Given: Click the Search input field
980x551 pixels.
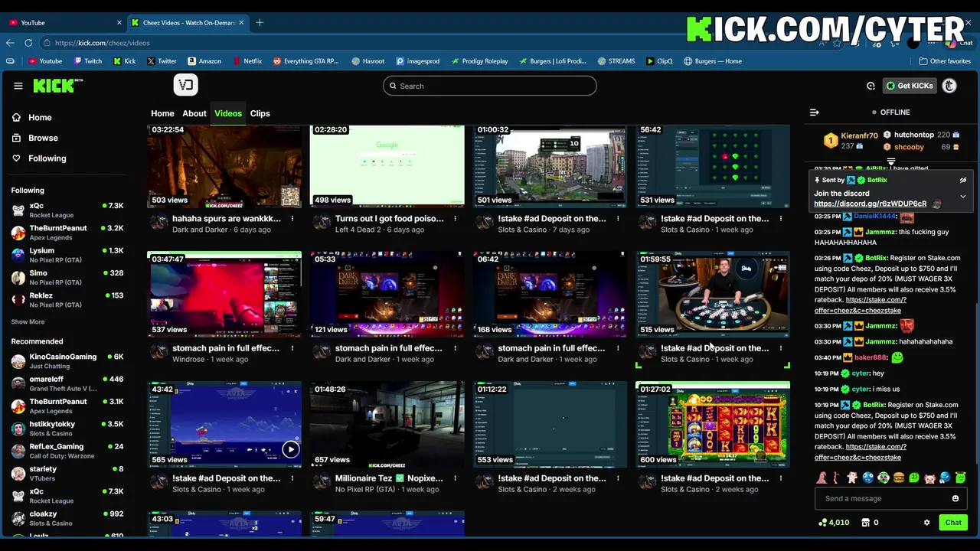Looking at the screenshot, I should click(x=490, y=86).
